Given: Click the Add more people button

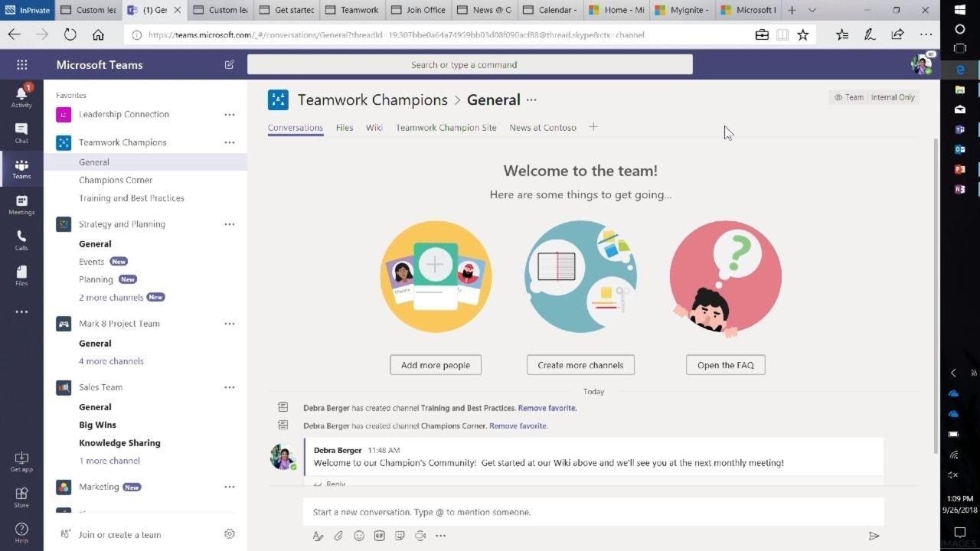Looking at the screenshot, I should coord(436,365).
